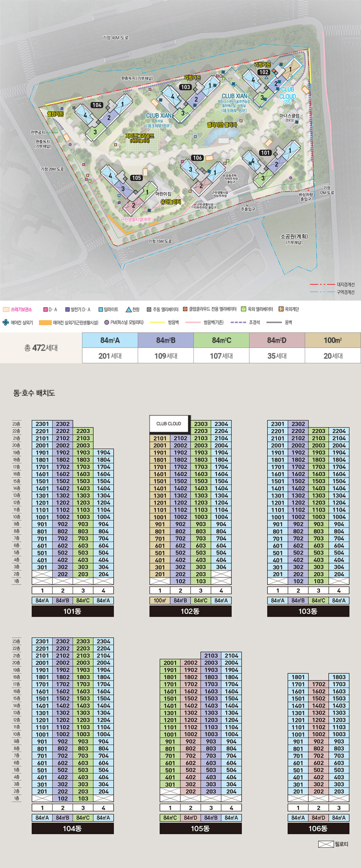The height and width of the screenshot is (868, 361).
Task: Click the 천창 triangle legend icon
Action: tap(128, 310)
